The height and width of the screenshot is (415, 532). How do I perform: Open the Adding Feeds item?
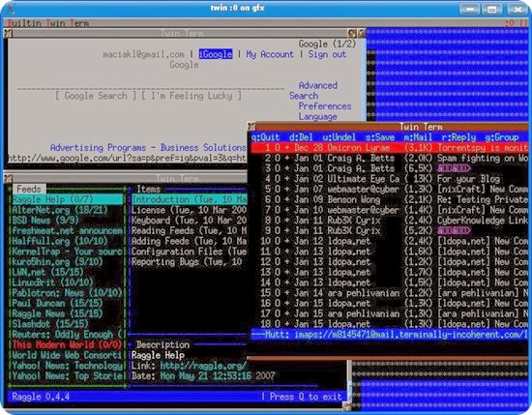189,241
